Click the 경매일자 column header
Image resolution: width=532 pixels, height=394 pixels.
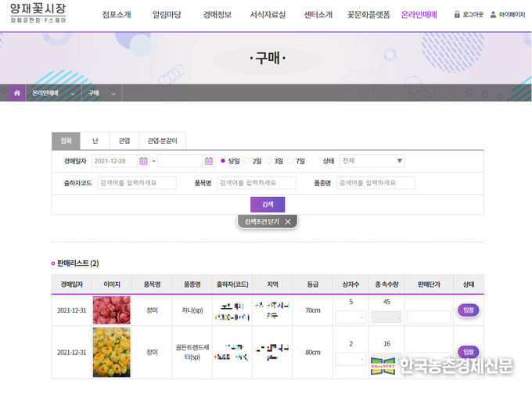coord(72,284)
